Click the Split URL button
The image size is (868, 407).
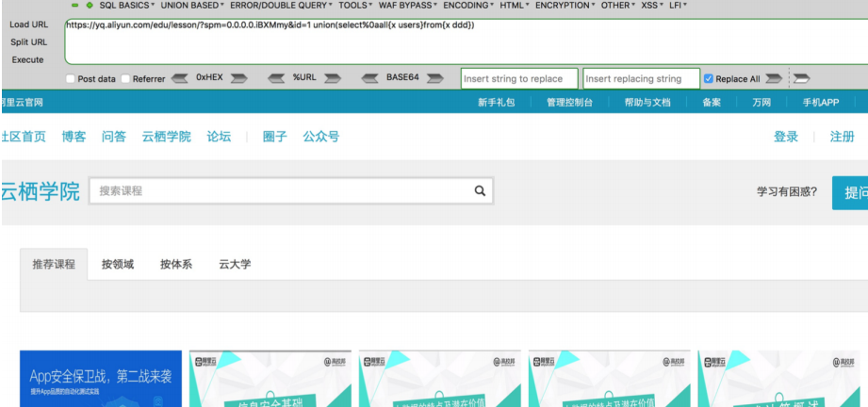tap(29, 42)
